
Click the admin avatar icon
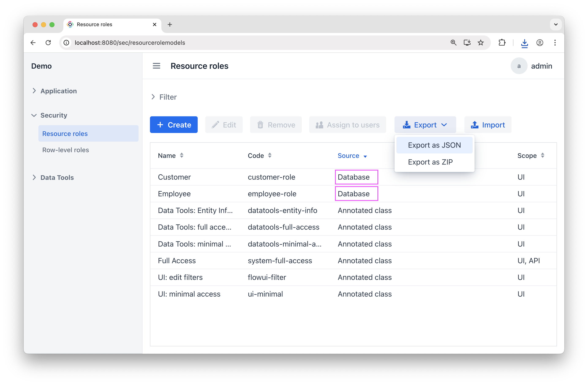click(x=519, y=66)
